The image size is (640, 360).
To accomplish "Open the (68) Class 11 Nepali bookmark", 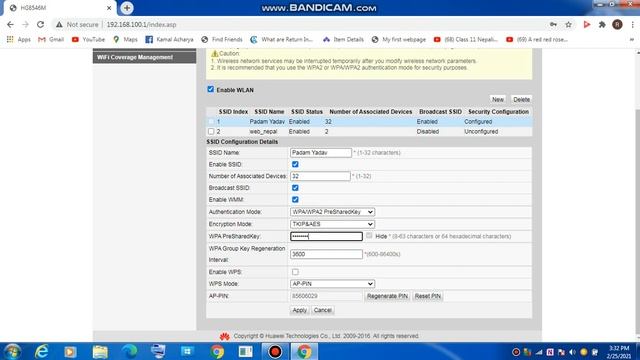I will (466, 40).
